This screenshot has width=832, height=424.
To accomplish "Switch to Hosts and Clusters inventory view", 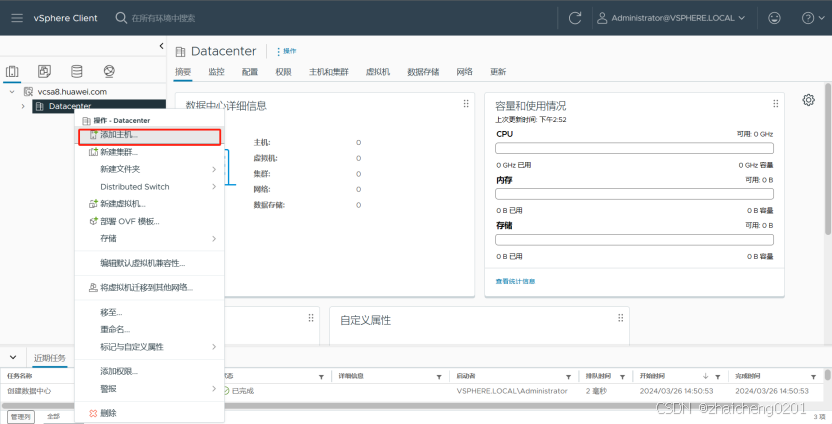I will pos(12,71).
